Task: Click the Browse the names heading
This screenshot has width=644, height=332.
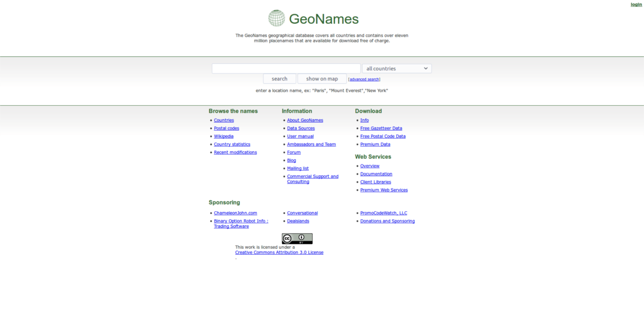Action: tap(233, 111)
